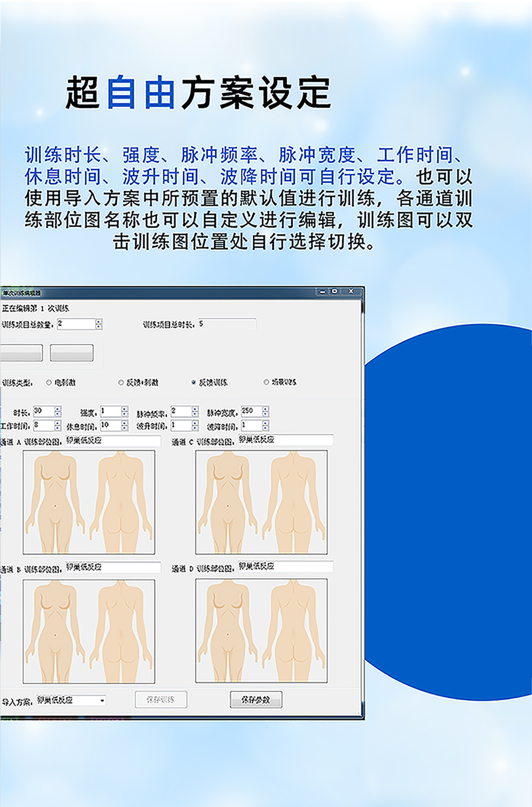Focus the 工作时间 field showing 8

pos(44,426)
